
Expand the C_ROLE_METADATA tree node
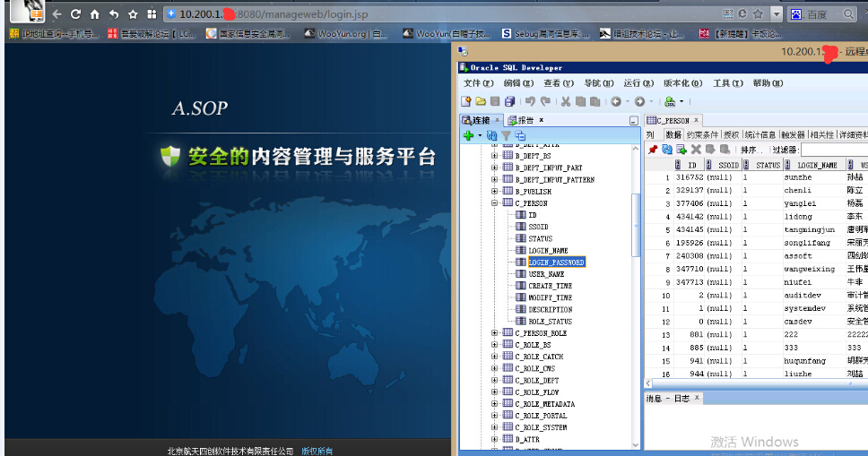494,404
